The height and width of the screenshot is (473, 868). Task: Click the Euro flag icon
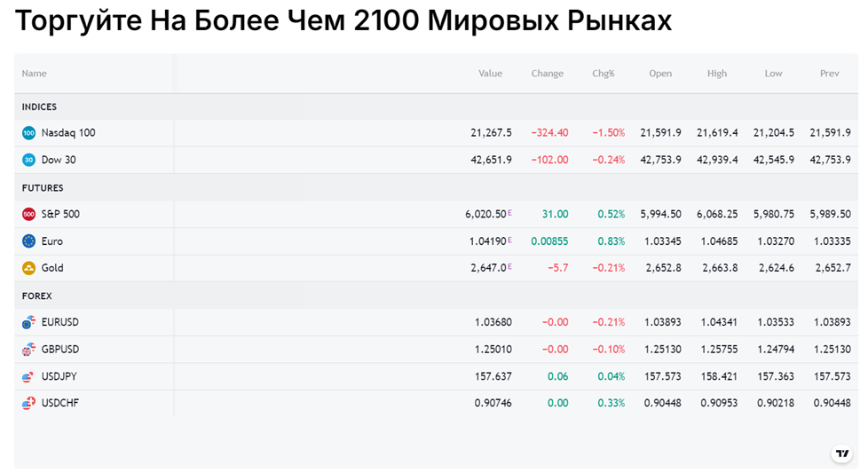28,241
